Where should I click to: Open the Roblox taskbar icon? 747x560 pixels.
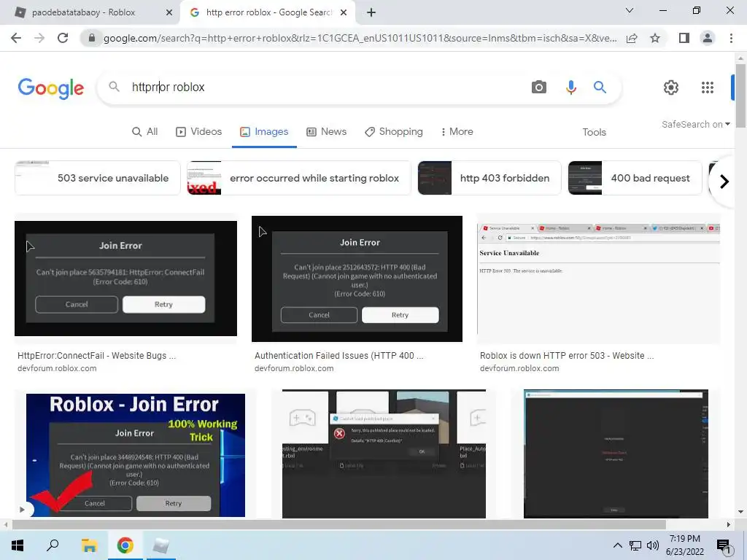(x=161, y=545)
